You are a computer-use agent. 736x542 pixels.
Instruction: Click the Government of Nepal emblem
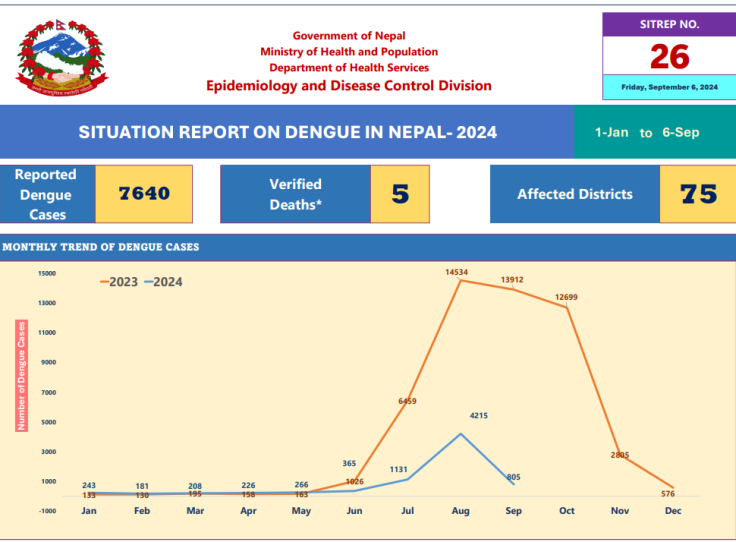click(61, 58)
